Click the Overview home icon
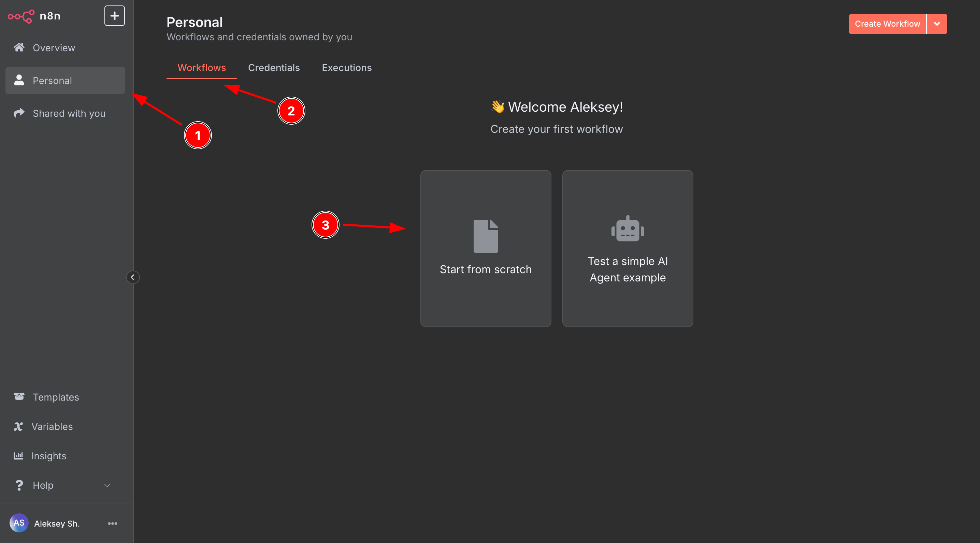Image resolution: width=980 pixels, height=543 pixels. pos(19,47)
